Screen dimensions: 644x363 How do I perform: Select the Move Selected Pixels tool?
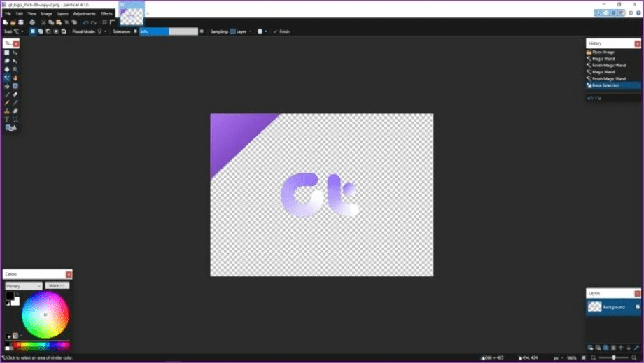[x=15, y=52]
